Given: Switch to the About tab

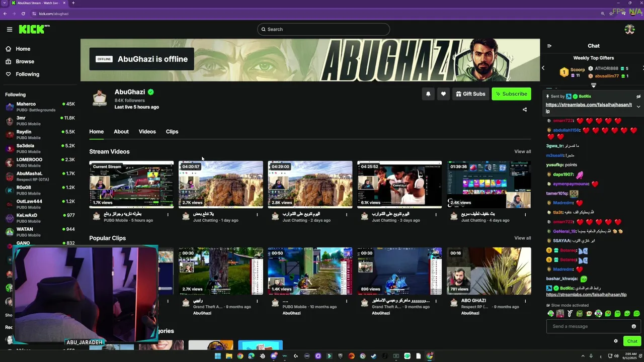Looking at the screenshot, I should pos(121,132).
